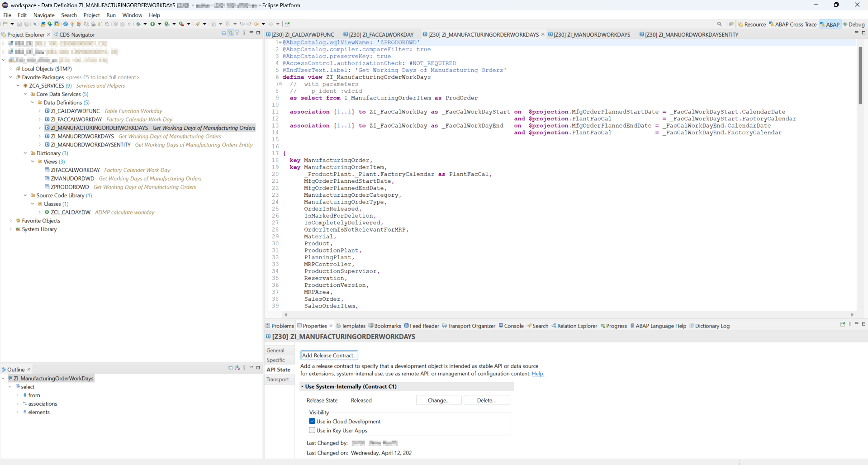Click the search magnifier icon at top right
This screenshot has height=465, width=868.
(719, 24)
